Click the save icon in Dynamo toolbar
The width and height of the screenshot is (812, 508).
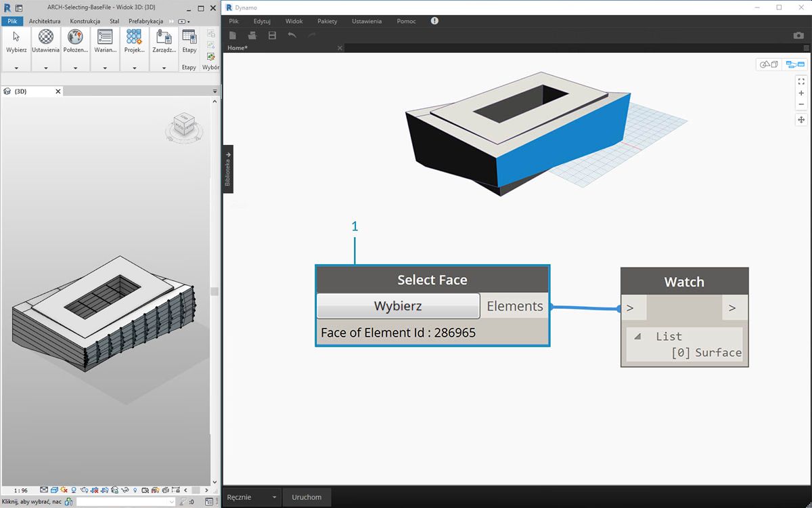(272, 35)
